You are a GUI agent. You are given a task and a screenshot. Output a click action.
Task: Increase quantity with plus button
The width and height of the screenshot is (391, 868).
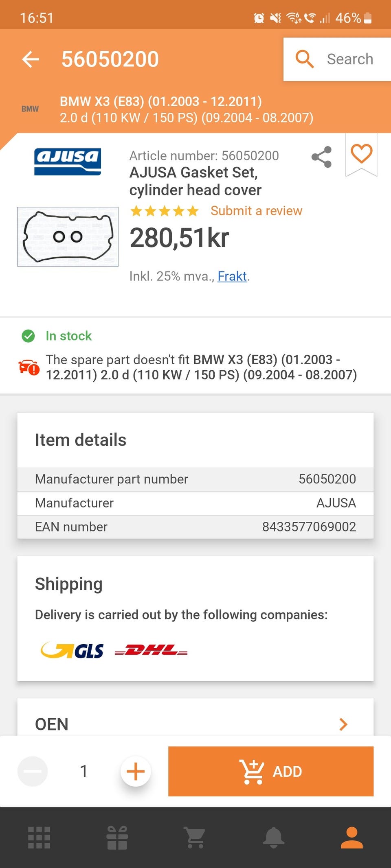coord(136,771)
